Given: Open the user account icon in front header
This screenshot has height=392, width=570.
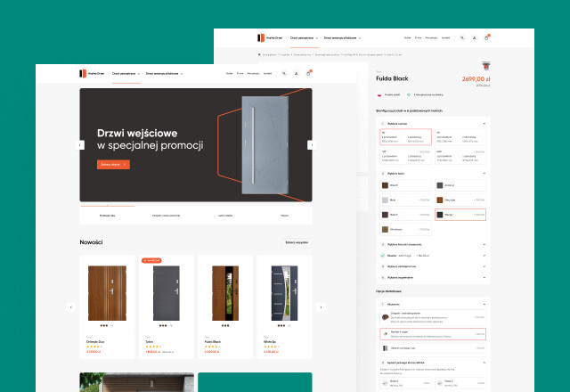Looking at the screenshot, I should point(296,73).
